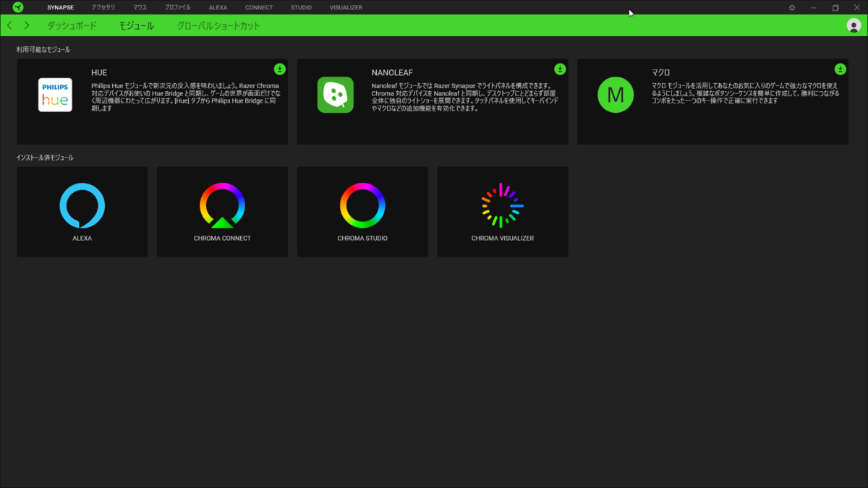
Task: Restore down the Synapse window
Action: click(x=835, y=7)
